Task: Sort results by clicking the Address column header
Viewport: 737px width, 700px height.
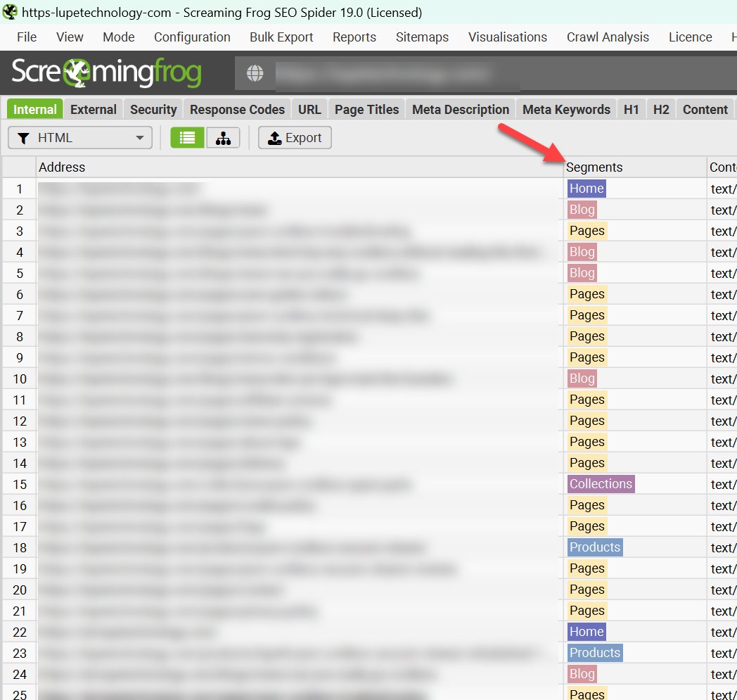Action: click(62, 167)
